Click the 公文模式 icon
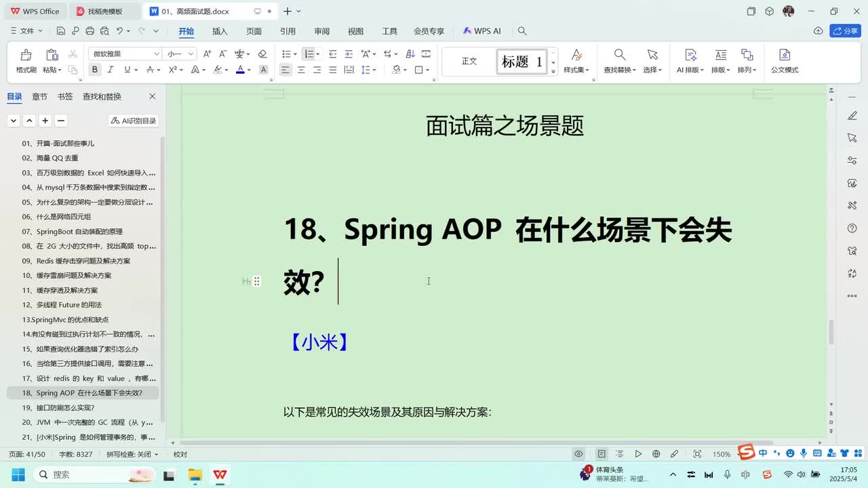This screenshot has width=868, height=488. click(x=785, y=55)
